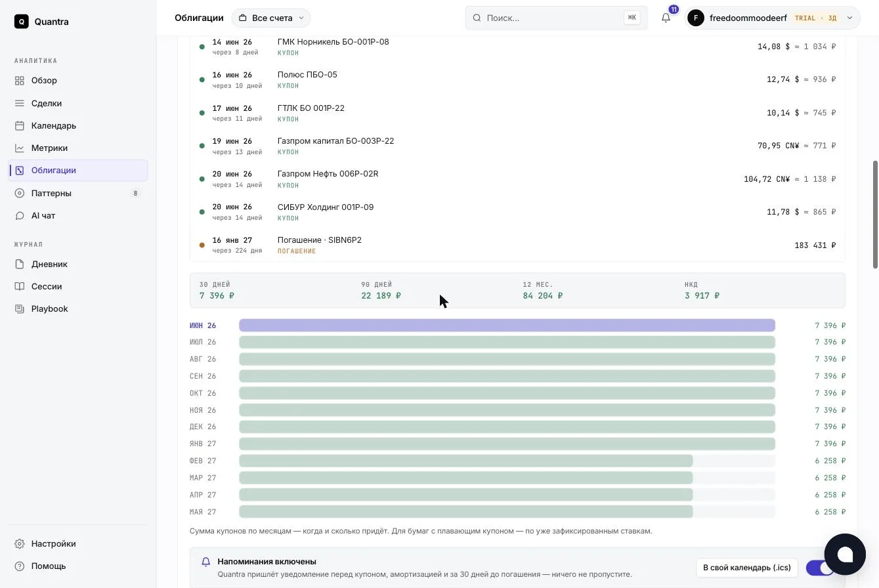The width and height of the screenshot is (879, 588).
Task: Expand the Все счета account dropdown
Action: [x=271, y=18]
